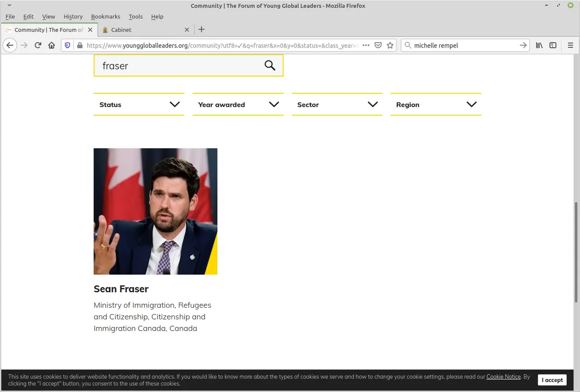Viewport: 580px width, 392px height.
Task: Run the fraser search magnifier
Action: [270, 65]
